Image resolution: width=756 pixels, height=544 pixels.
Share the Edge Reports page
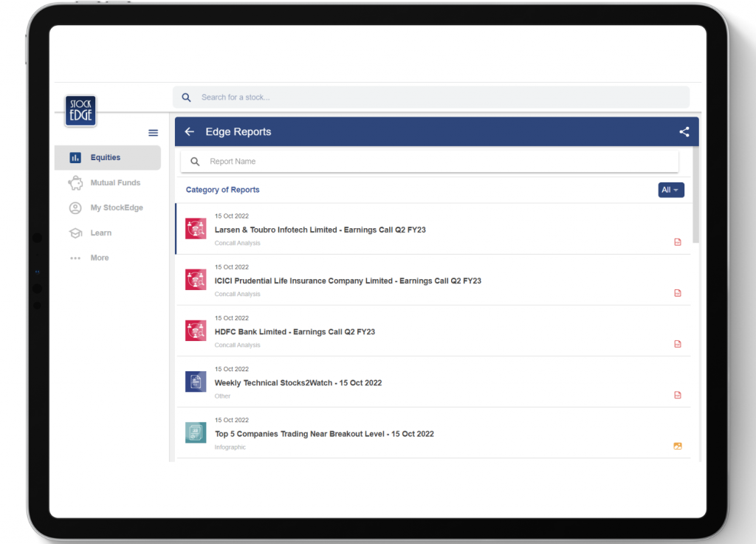[684, 131]
